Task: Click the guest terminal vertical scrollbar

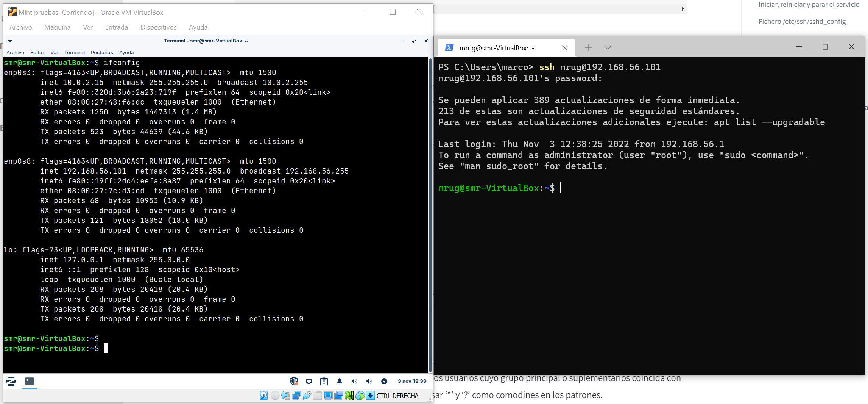Action: [x=430, y=212]
